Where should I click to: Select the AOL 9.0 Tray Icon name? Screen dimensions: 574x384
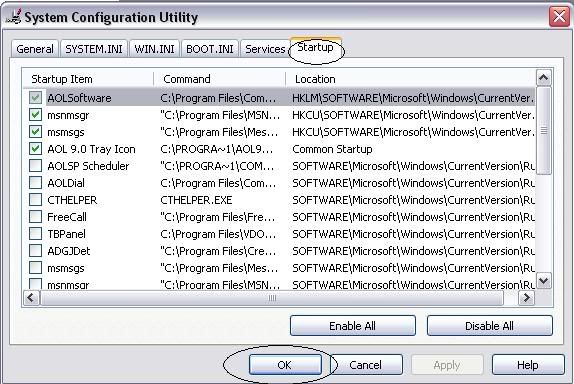91,149
